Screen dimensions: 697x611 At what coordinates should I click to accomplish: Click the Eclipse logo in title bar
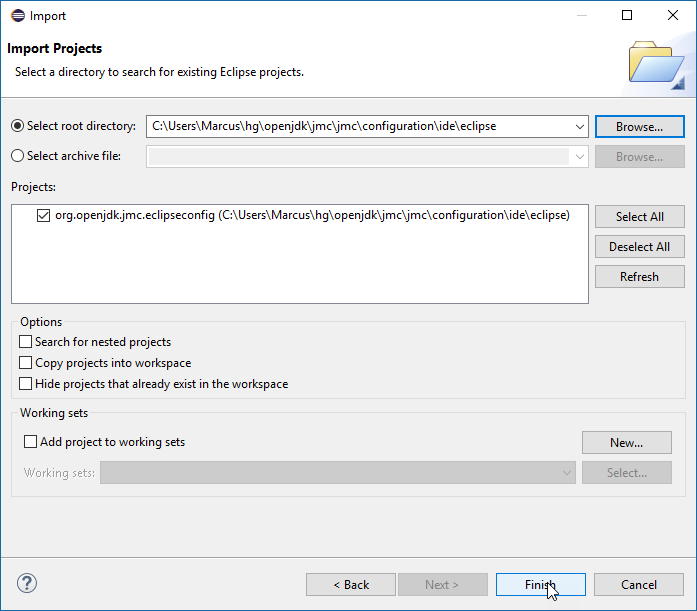coord(18,16)
